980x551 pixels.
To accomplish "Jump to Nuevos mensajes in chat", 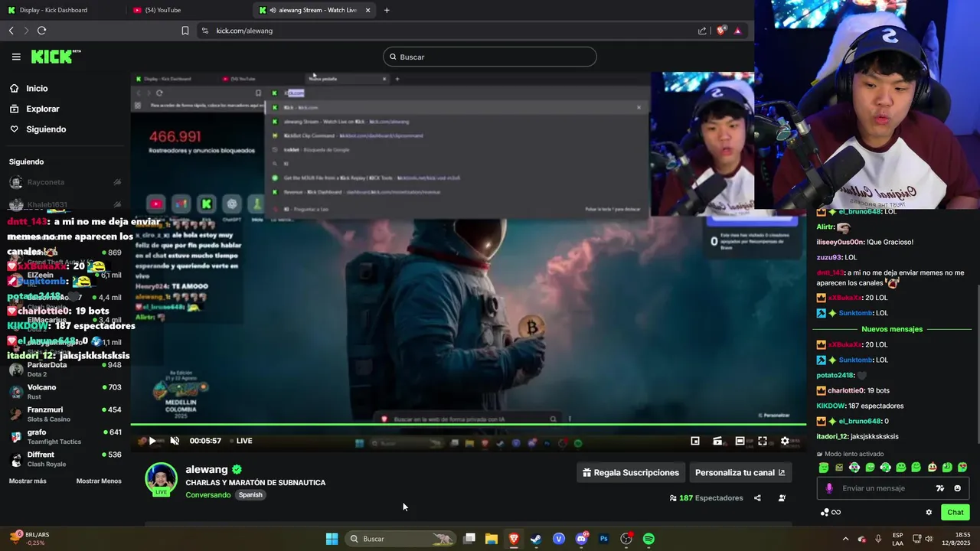I will (892, 329).
